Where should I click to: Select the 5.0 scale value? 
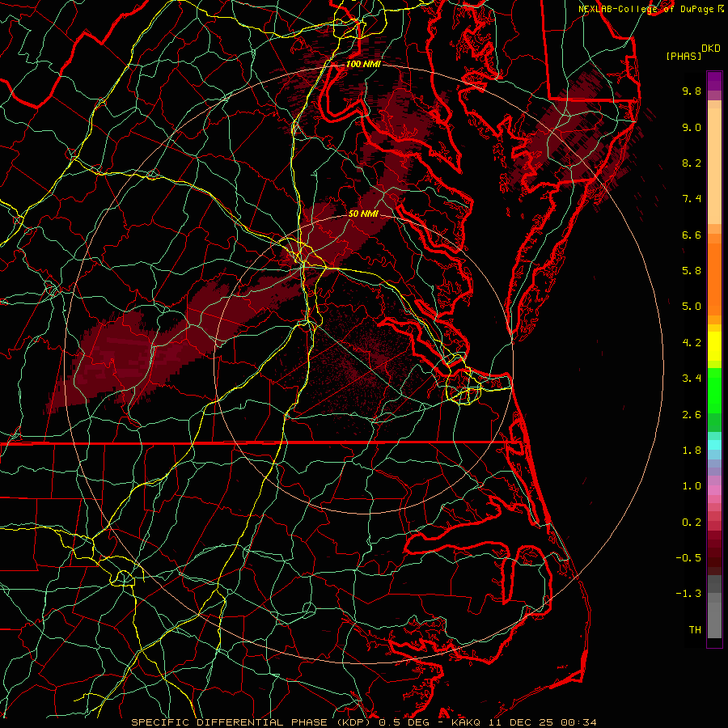coord(692,307)
